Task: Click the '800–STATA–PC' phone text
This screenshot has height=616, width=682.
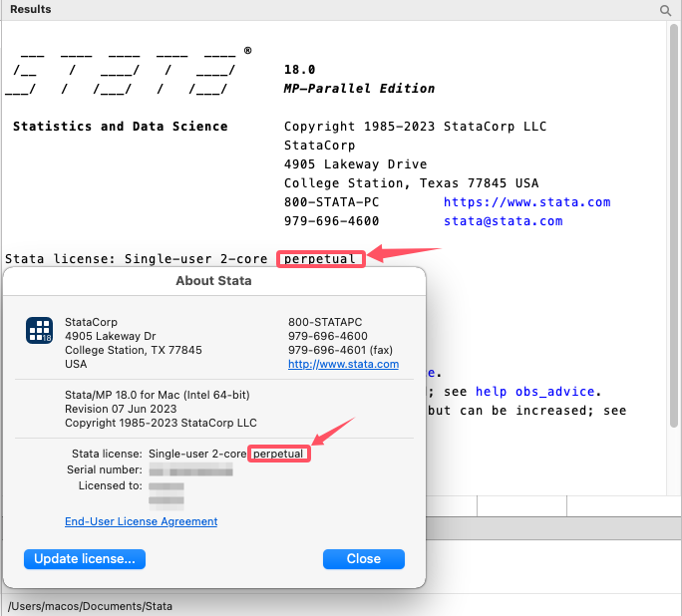Action: point(331,202)
